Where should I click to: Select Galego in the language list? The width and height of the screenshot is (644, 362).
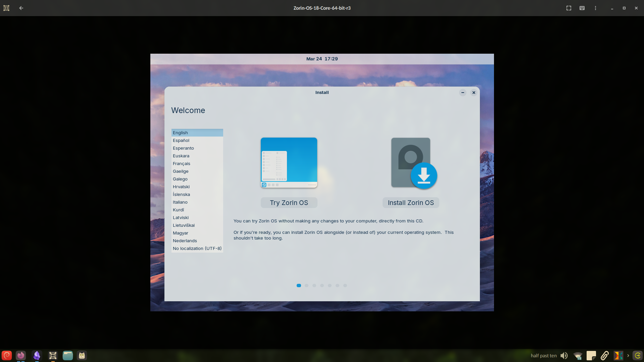tap(197, 179)
